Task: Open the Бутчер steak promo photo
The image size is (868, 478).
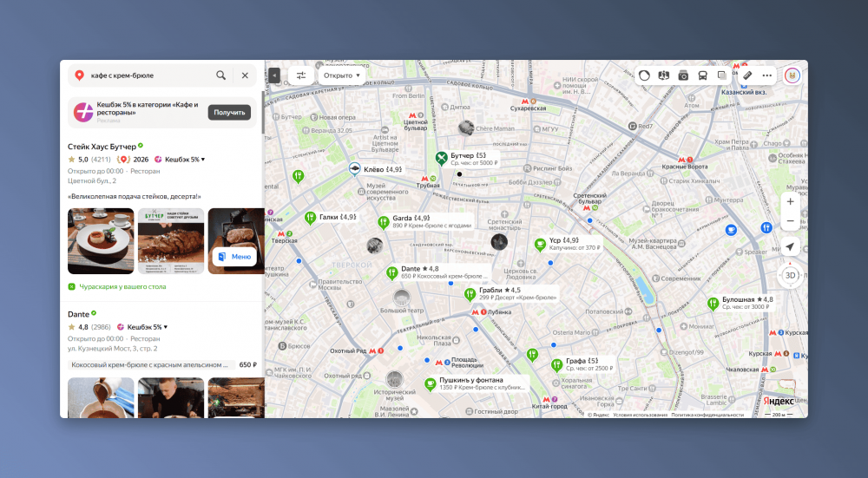Action: click(171, 240)
